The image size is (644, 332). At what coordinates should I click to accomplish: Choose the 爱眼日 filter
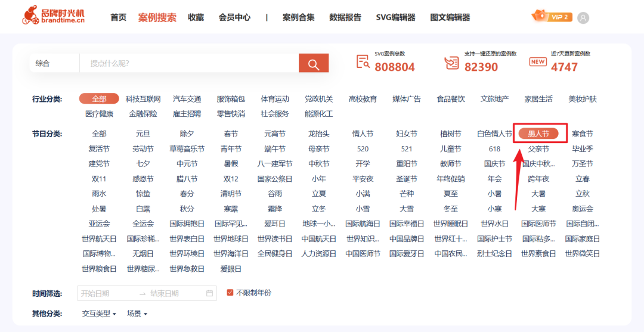pos(231,269)
